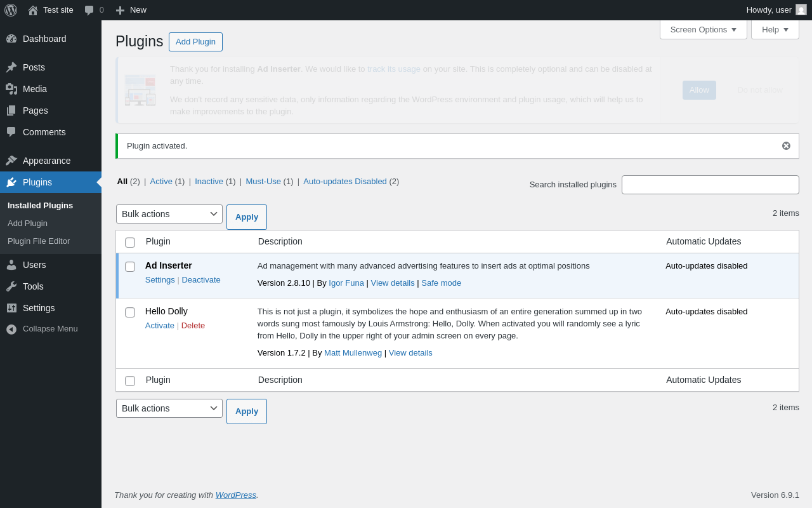Screen dimensions: 812x508
Task: Expand the Help tab
Action: pos(775,29)
